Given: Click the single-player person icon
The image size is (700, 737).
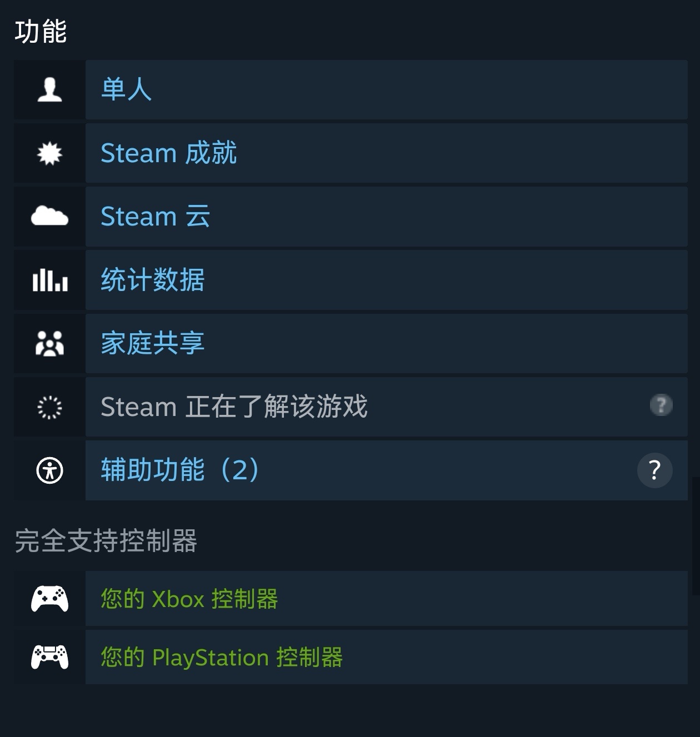Looking at the screenshot, I should [49, 89].
